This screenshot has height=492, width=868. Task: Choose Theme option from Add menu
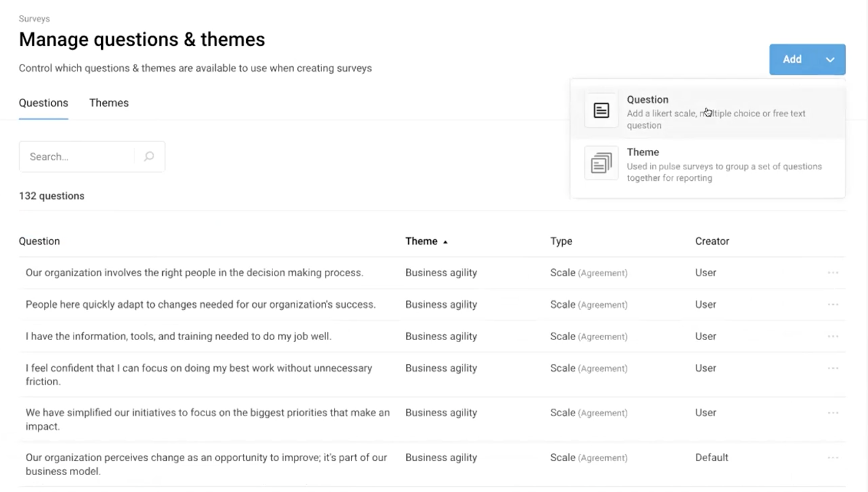(724, 164)
